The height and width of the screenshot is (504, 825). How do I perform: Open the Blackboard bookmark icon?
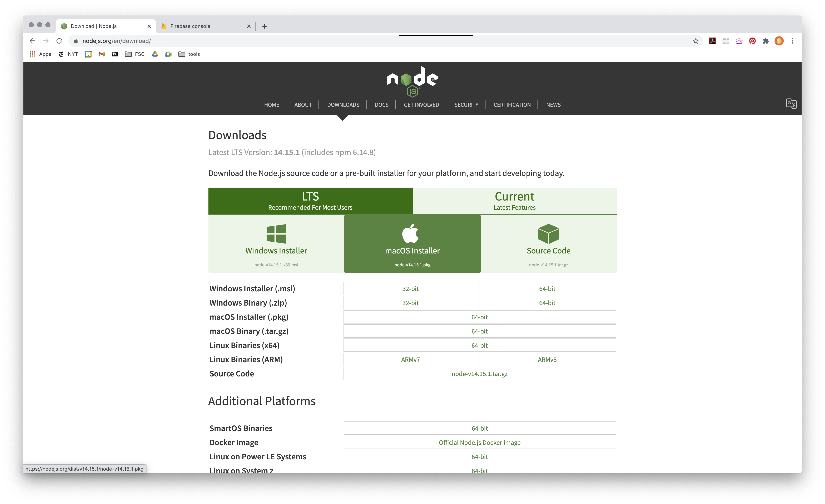[115, 54]
